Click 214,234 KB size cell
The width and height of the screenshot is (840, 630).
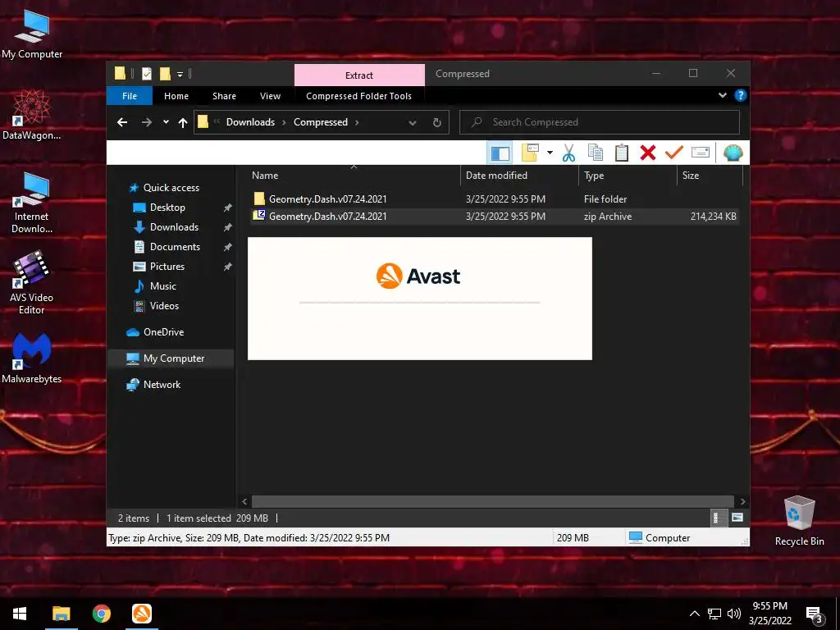[x=713, y=217]
